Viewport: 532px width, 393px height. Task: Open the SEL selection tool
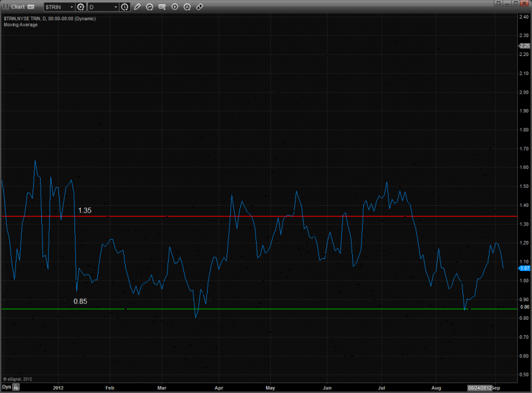[162, 7]
